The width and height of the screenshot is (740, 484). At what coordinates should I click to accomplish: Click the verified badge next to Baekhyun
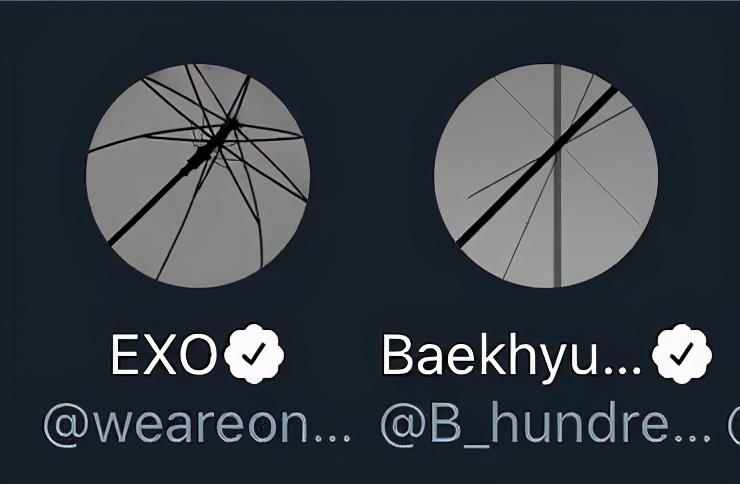coord(682,354)
